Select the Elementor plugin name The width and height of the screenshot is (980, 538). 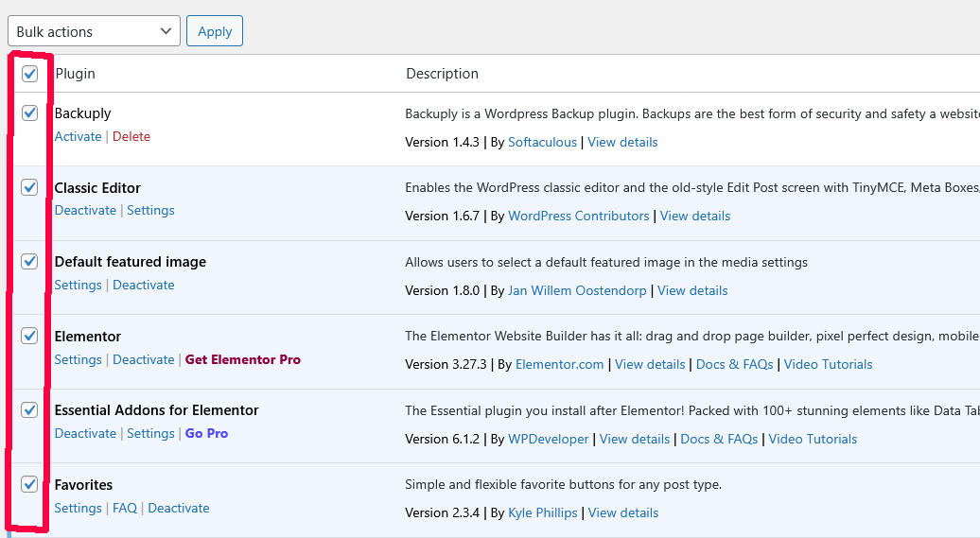pos(87,337)
